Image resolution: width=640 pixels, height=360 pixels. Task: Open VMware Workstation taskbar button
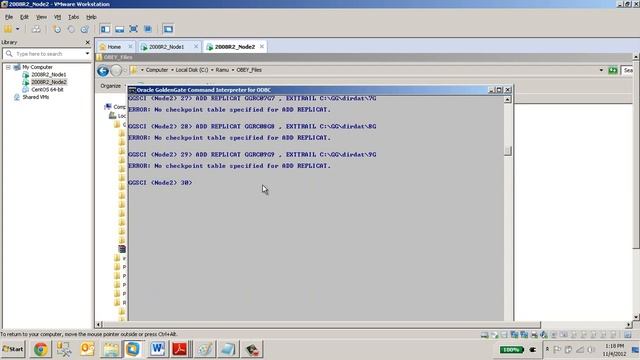click(133, 349)
